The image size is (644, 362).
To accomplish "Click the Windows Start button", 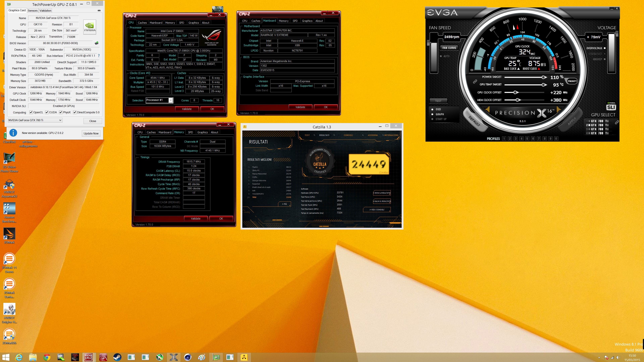I will (6, 357).
